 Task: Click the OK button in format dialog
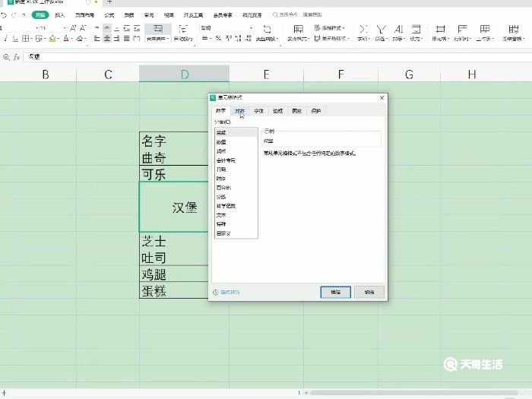click(336, 292)
